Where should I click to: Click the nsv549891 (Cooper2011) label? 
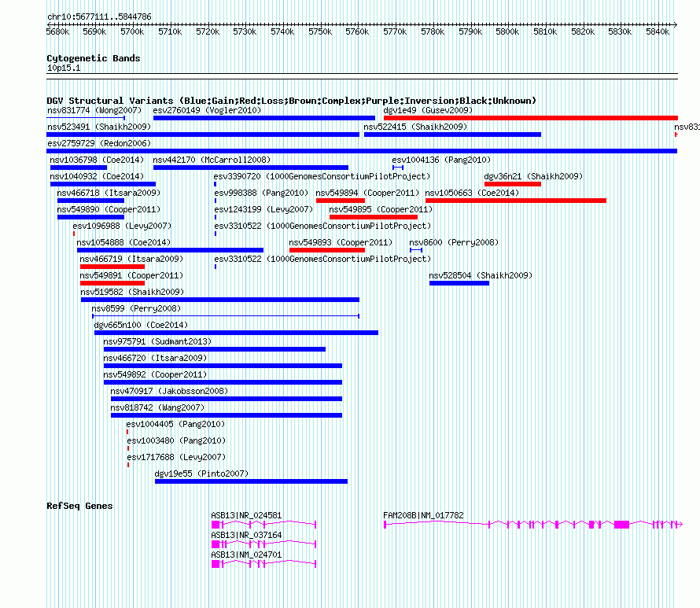131,275
